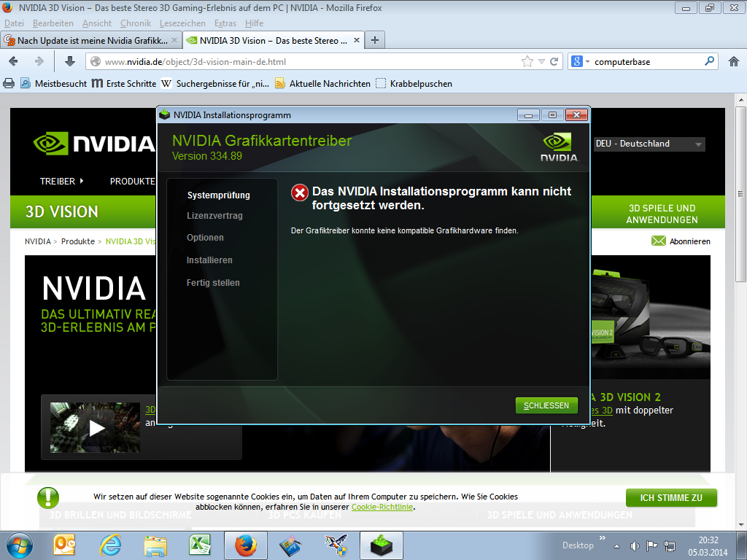Image resolution: width=747 pixels, height=560 pixels.
Task: Click the 3D SPIELE UND ANWENDUNGEN link
Action: click(x=662, y=214)
